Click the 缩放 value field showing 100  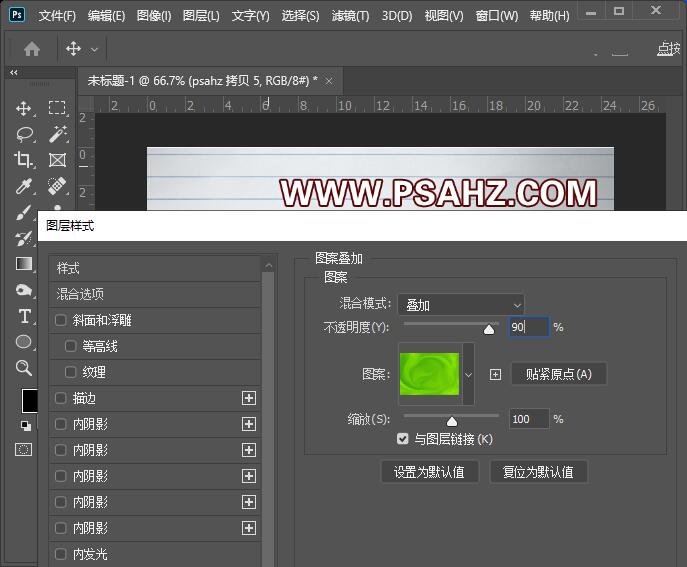point(529,419)
